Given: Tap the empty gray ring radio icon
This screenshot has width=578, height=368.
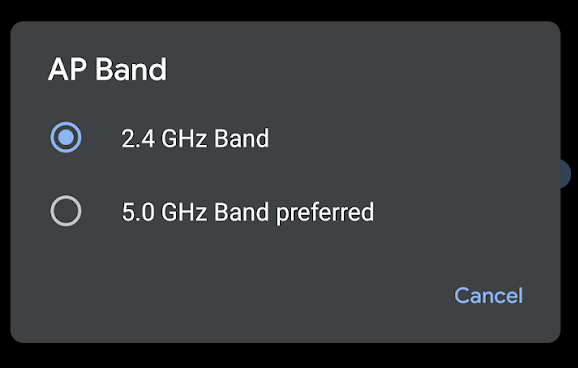Looking at the screenshot, I should pyautogui.click(x=66, y=211).
